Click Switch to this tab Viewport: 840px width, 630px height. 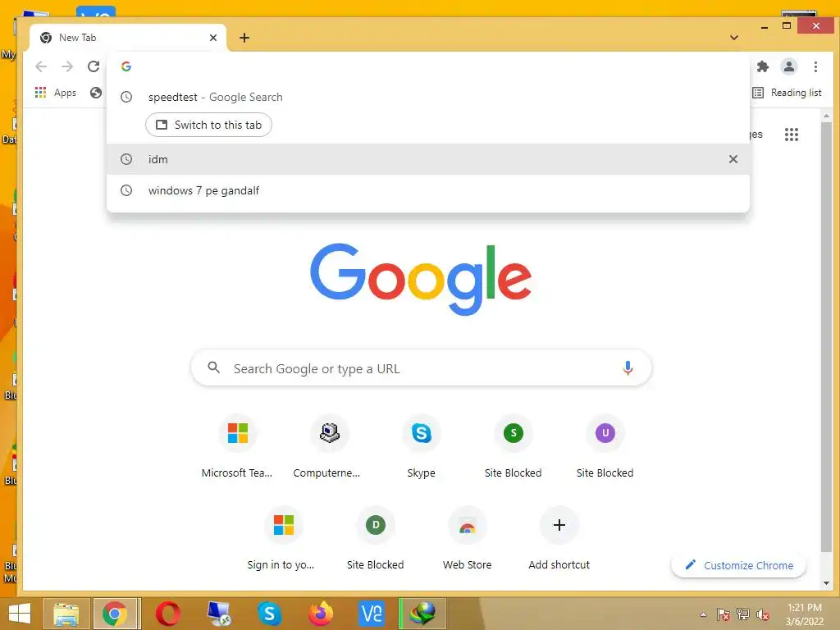208,125
